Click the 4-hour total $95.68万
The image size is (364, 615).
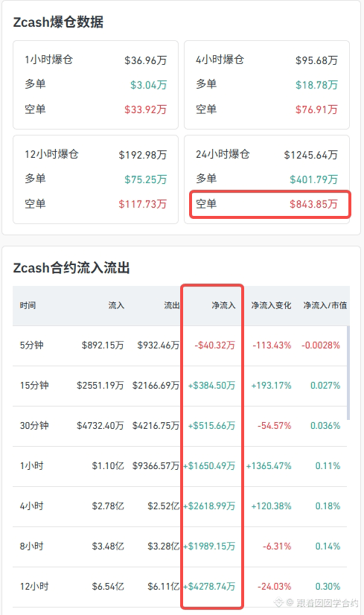316,60
